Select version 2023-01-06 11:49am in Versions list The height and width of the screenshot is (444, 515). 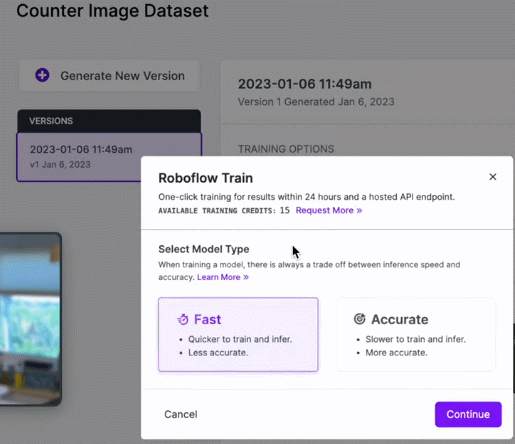79,157
